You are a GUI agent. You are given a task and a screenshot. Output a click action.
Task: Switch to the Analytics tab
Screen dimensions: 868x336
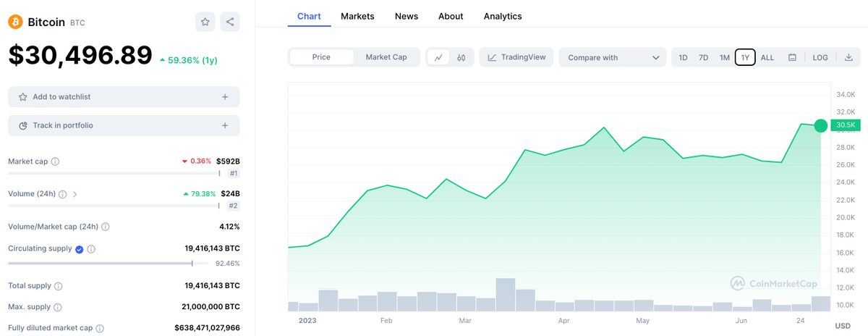[503, 16]
